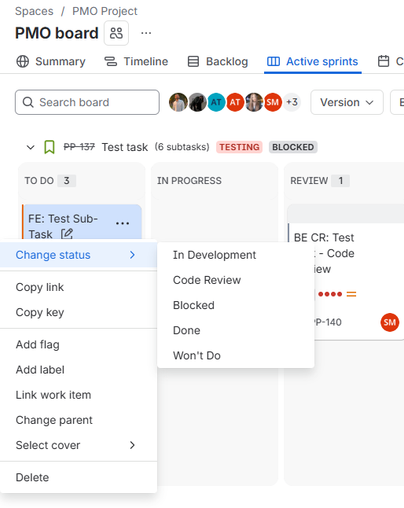Focus the Search board field

pos(87,102)
